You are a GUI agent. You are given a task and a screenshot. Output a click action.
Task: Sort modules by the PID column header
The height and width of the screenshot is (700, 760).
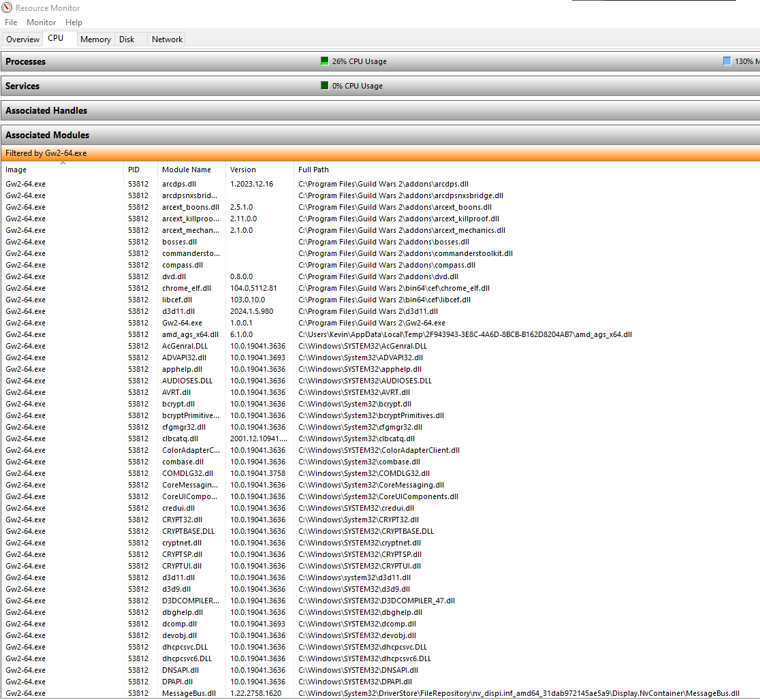tap(140, 170)
